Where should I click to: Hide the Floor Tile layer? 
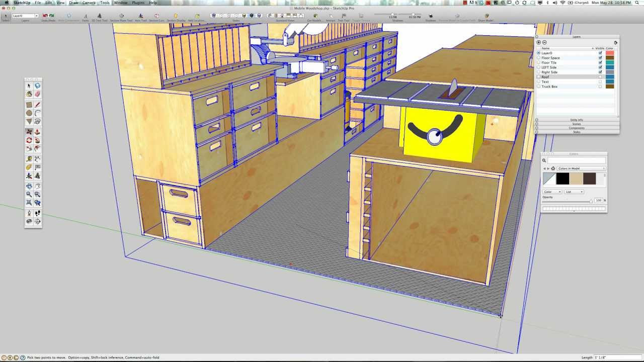pyautogui.click(x=600, y=62)
